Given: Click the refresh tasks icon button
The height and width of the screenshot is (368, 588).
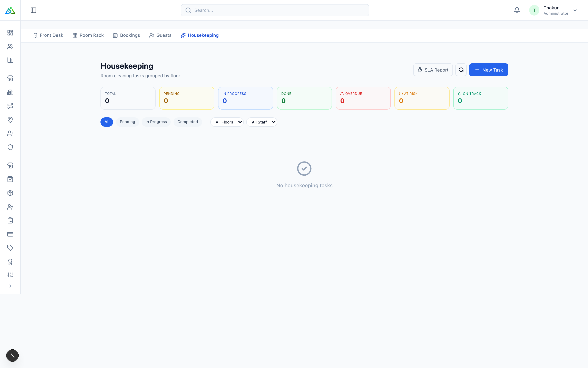Looking at the screenshot, I should tap(461, 70).
